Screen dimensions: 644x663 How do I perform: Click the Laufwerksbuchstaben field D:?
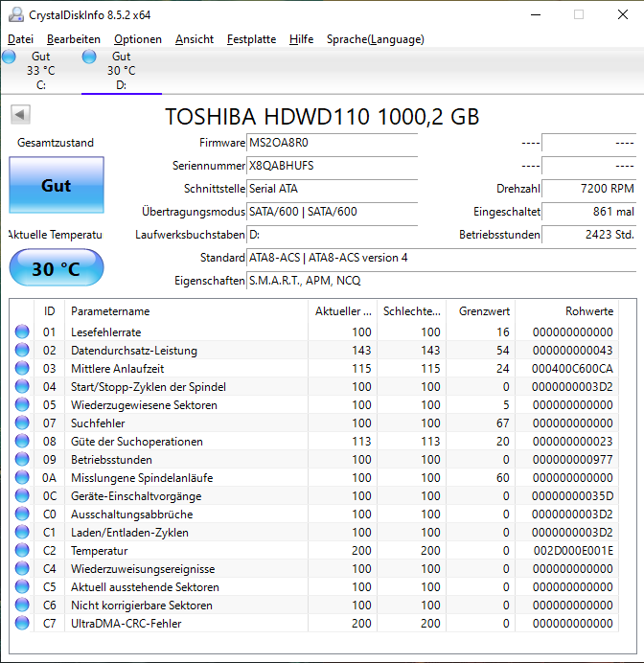[332, 234]
